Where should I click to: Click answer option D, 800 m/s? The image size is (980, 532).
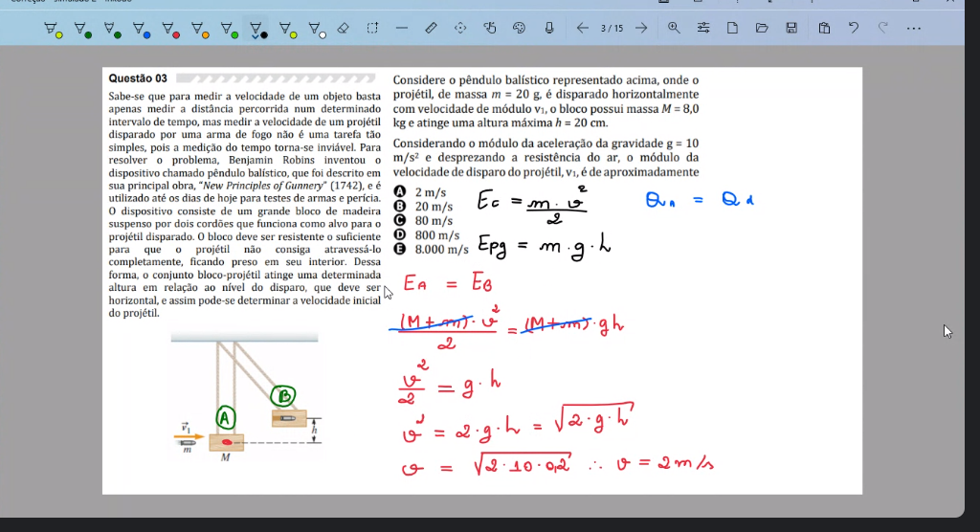click(x=427, y=235)
